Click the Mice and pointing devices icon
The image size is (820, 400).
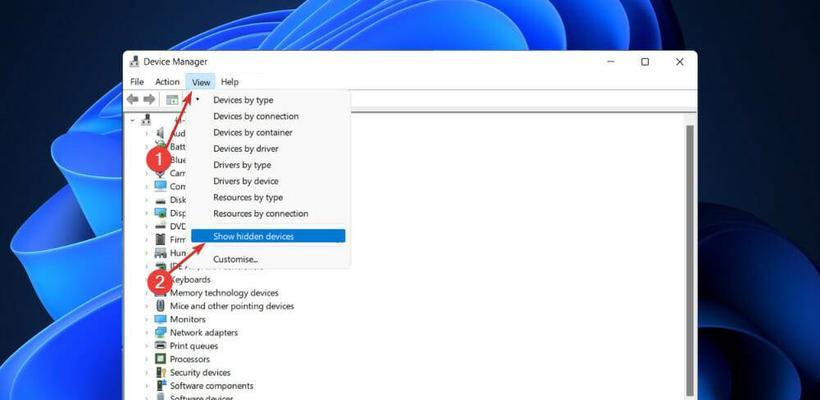(161, 306)
